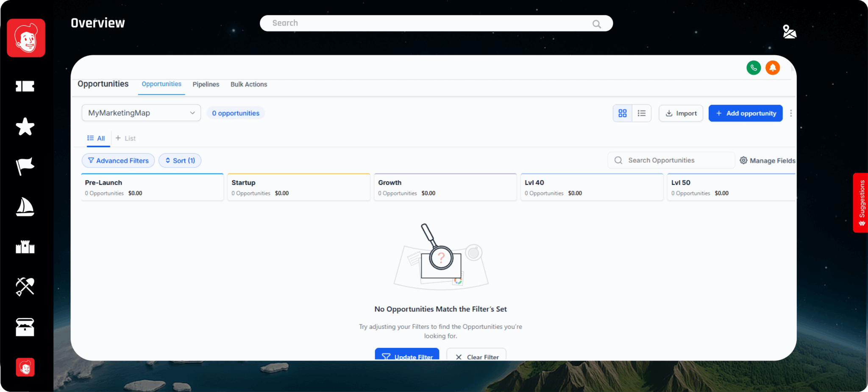Open the Bulk Actions tab
Viewport: 868px width, 392px height.
pos(249,84)
